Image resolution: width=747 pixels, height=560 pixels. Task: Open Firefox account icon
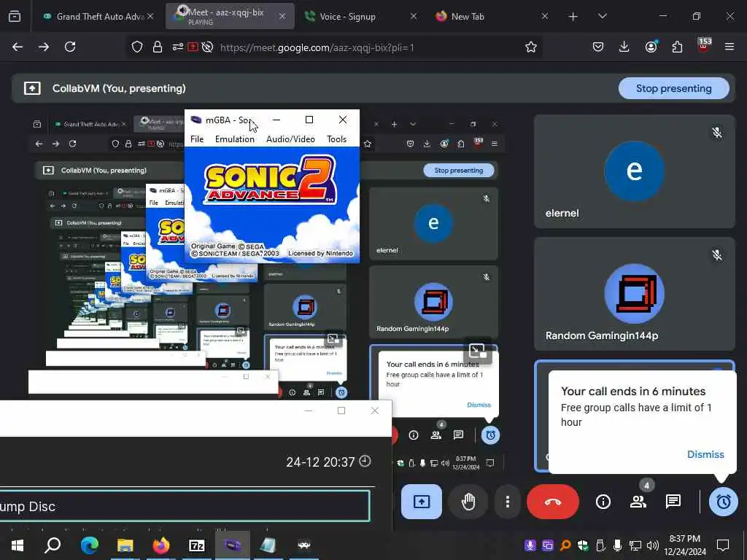pyautogui.click(x=651, y=47)
